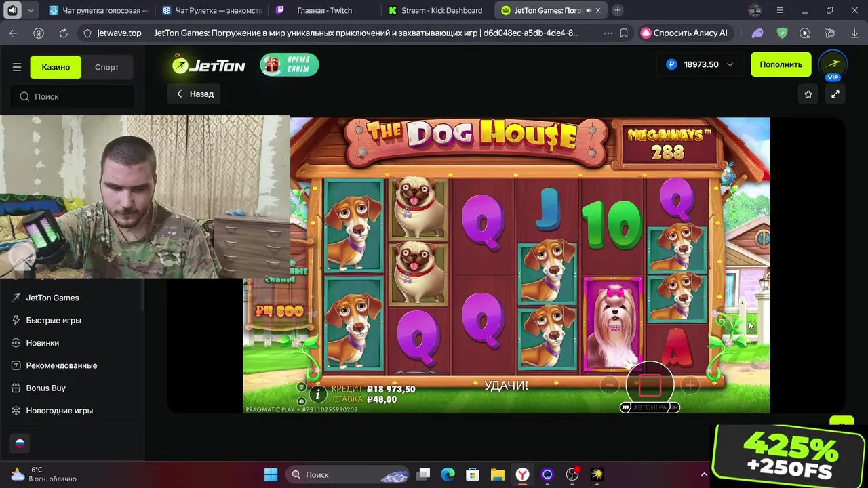Open the slot info 'i' button
868x488 pixels.
coord(317,394)
